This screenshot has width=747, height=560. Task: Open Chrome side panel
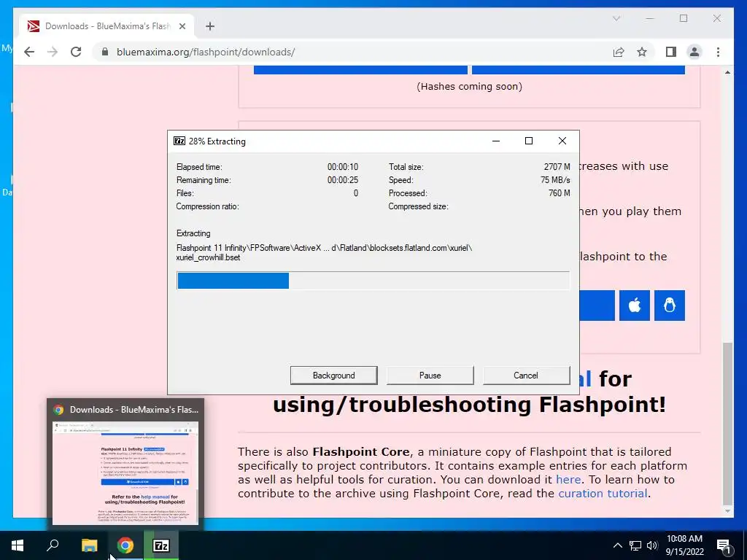pos(671,52)
